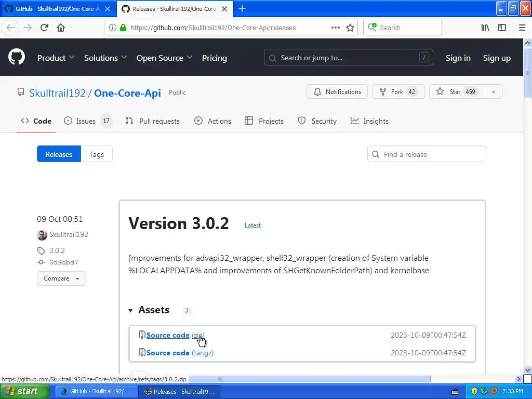
Task: Open the One-Core-Api repository link
Action: click(127, 93)
